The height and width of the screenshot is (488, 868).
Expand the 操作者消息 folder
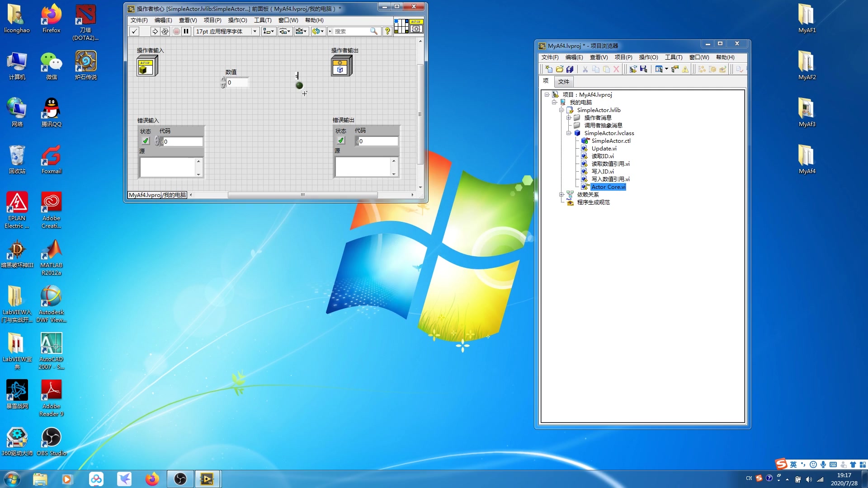(569, 117)
